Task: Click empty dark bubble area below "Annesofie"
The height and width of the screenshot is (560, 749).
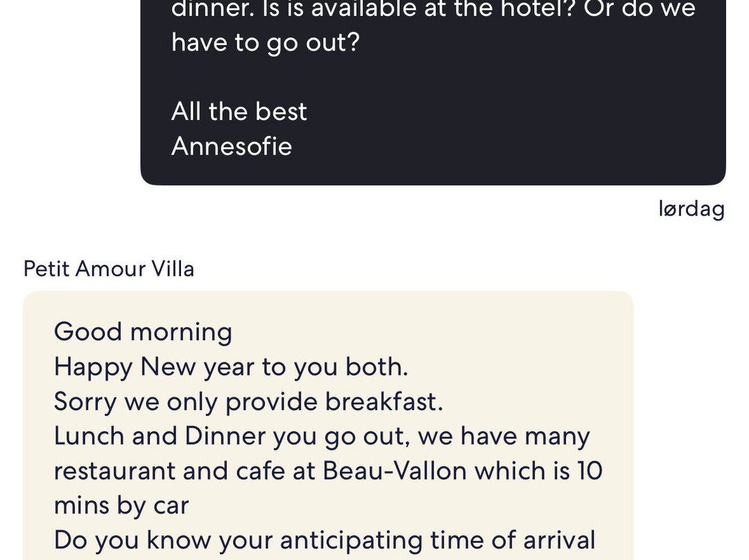Action: coord(433,172)
